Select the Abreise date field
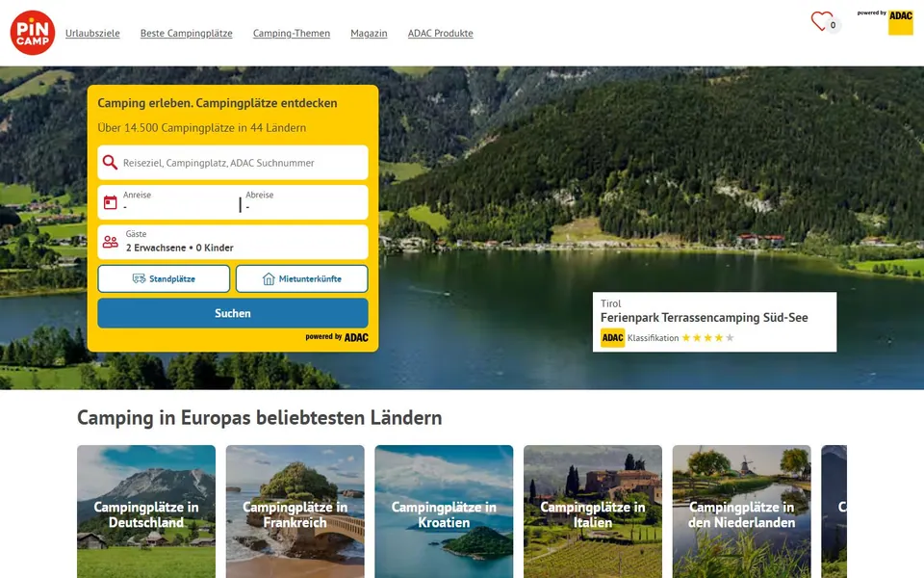The width and height of the screenshot is (924, 578). coord(303,202)
